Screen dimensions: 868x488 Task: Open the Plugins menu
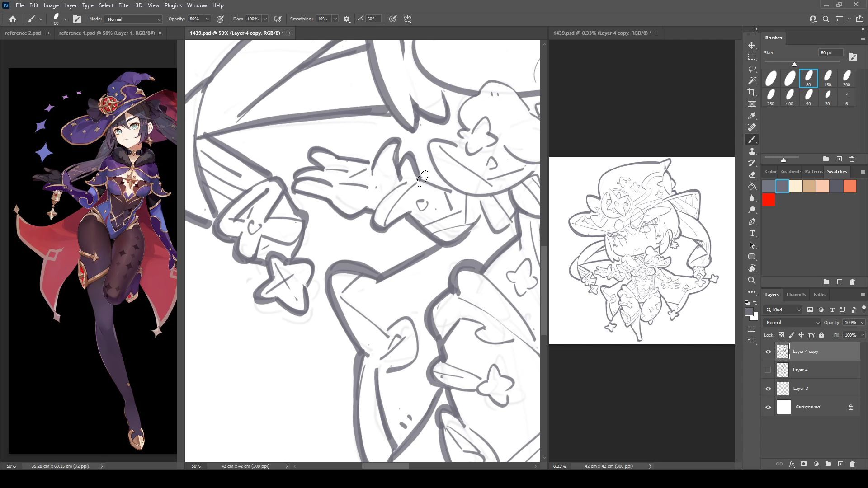(173, 5)
